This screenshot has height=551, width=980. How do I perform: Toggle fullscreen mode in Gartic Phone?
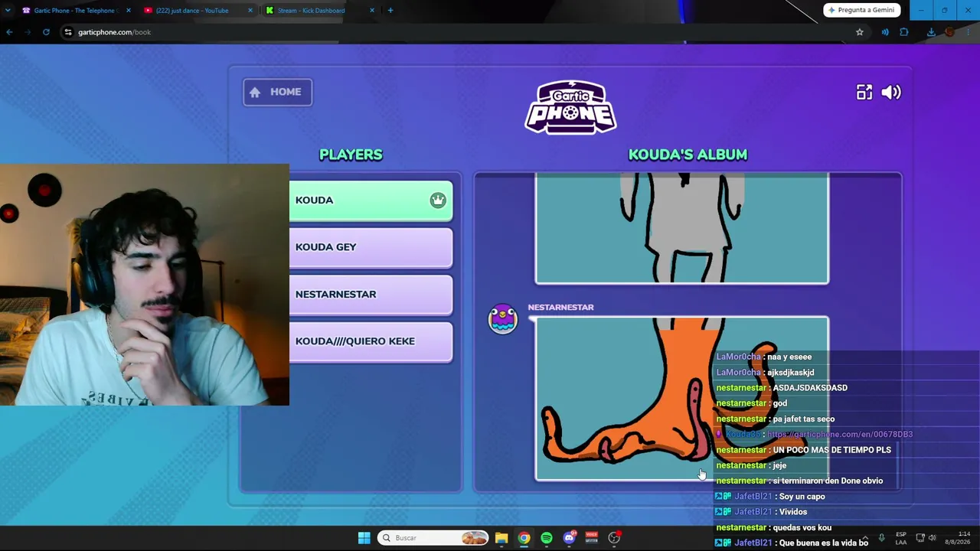coord(864,93)
